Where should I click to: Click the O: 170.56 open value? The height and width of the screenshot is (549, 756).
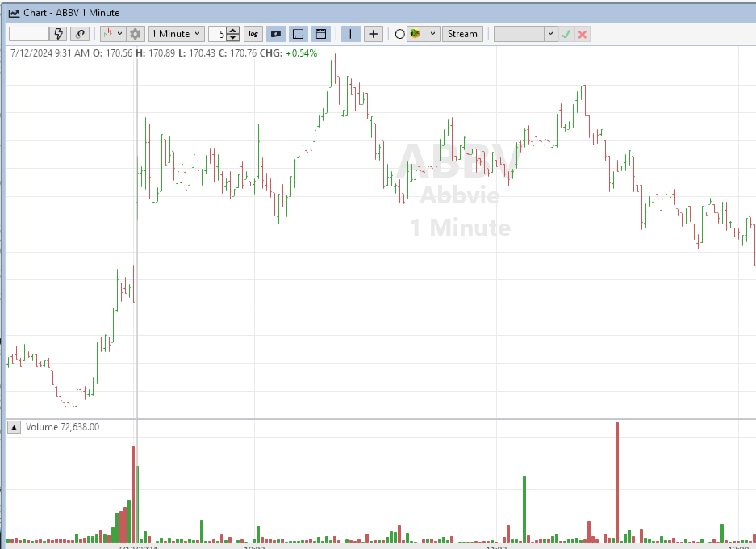[x=112, y=53]
